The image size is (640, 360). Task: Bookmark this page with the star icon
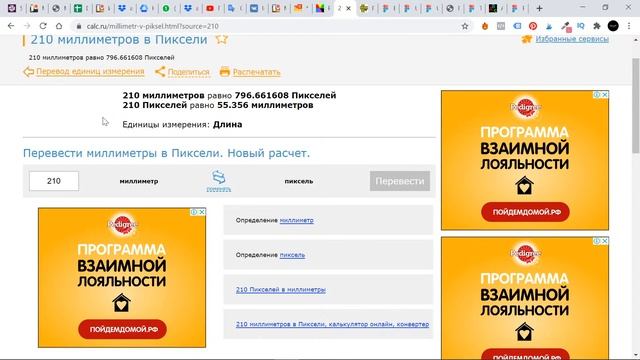(x=465, y=26)
